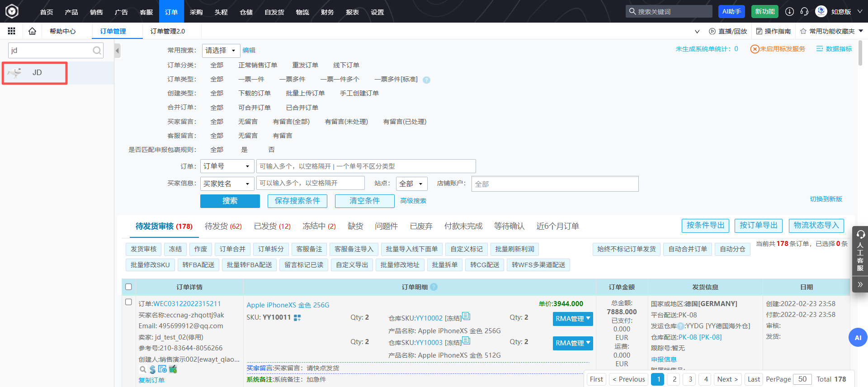The height and width of the screenshot is (387, 868).
Task: Click the dollar sign icon under order details
Action: pyautogui.click(x=152, y=369)
